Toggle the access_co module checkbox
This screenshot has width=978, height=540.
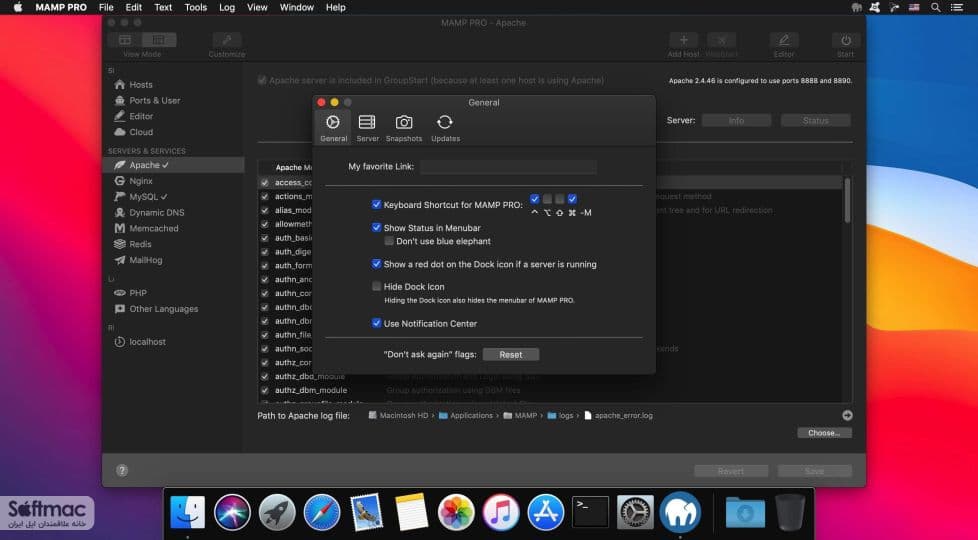[x=264, y=183]
